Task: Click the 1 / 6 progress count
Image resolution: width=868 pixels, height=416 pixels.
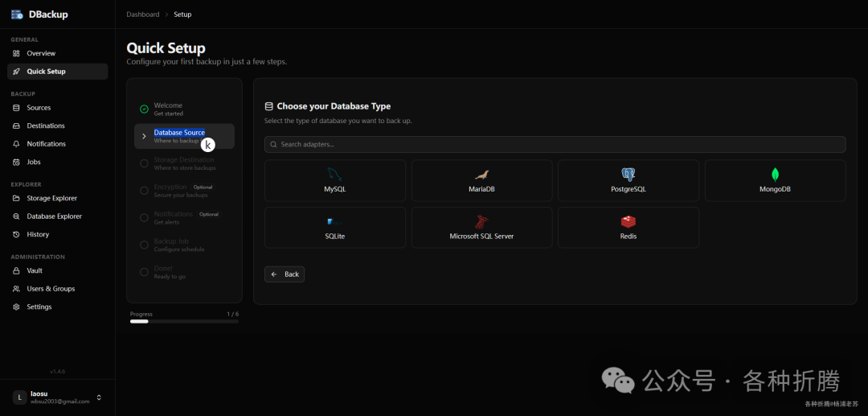Action: tap(233, 314)
